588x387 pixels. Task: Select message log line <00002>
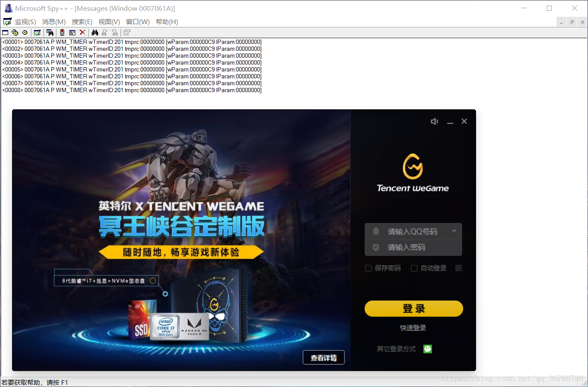(132, 49)
